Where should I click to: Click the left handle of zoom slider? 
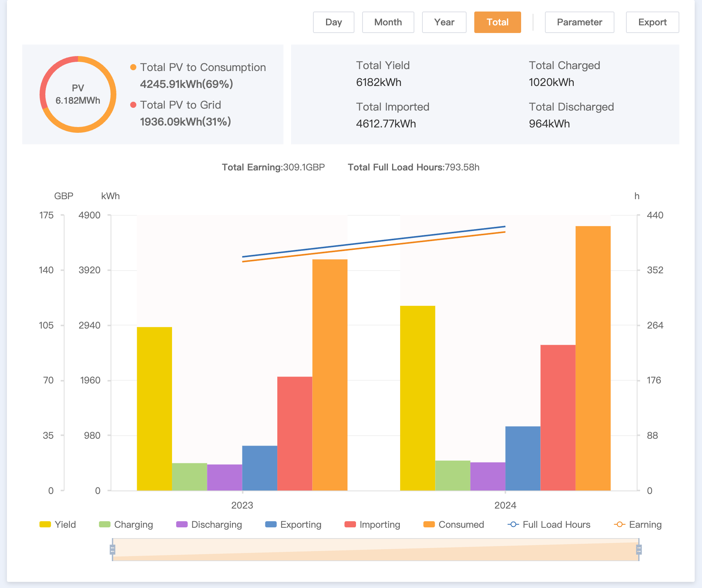(113, 550)
